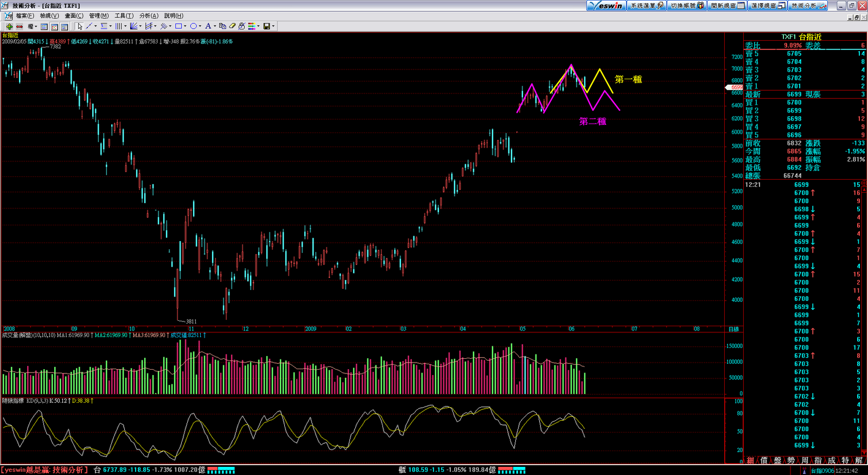Switch to the 成 tab in quote panel
Screen dimensions: 868x475
click(x=832, y=460)
